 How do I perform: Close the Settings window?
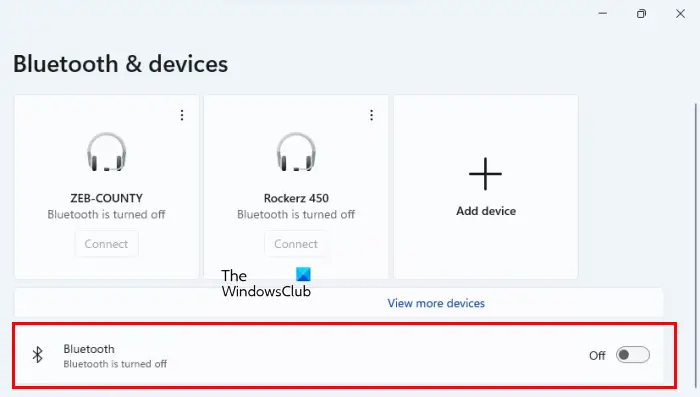click(680, 13)
